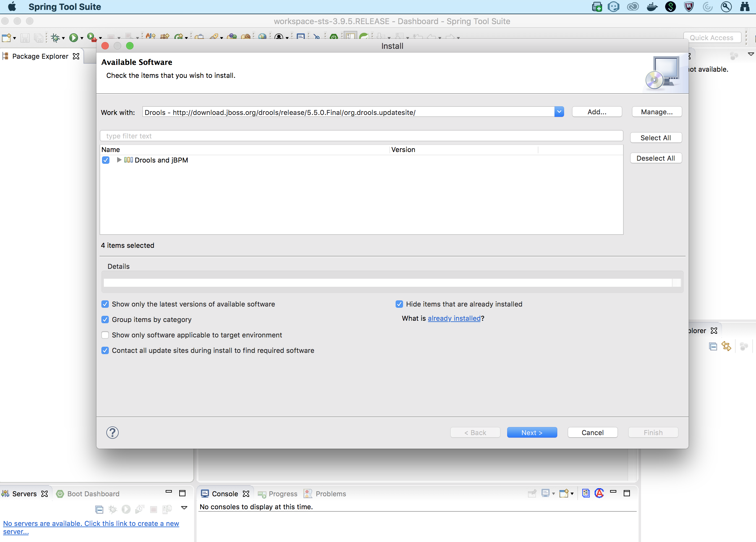Click the Next > button
This screenshot has height=542, width=756.
click(532, 432)
